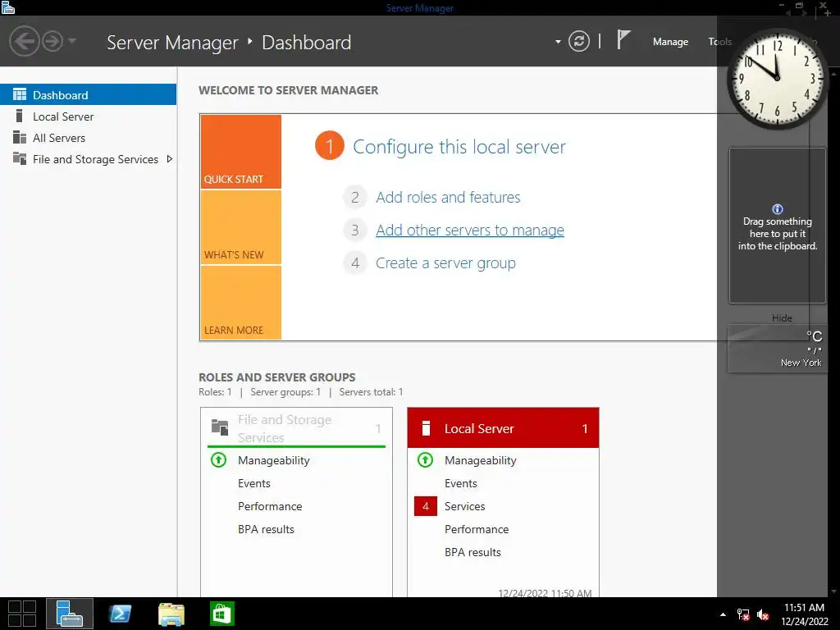Screen dimensions: 840x630
Task: Select Dashboard in the sidebar
Action: (88, 95)
